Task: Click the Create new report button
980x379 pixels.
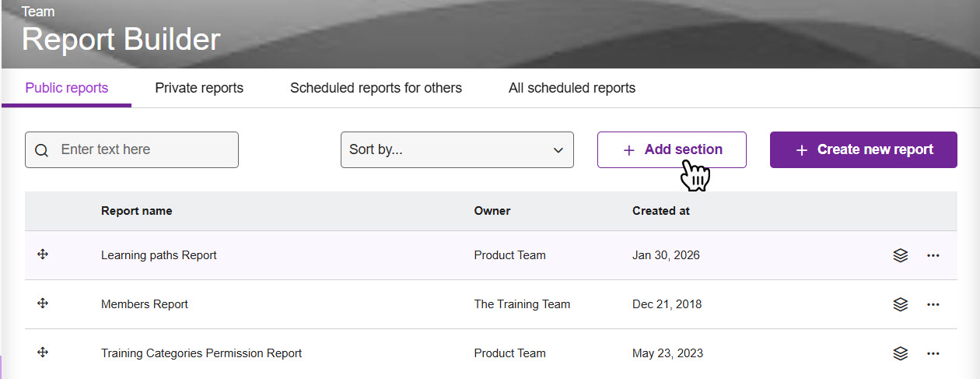Action: 863,149
